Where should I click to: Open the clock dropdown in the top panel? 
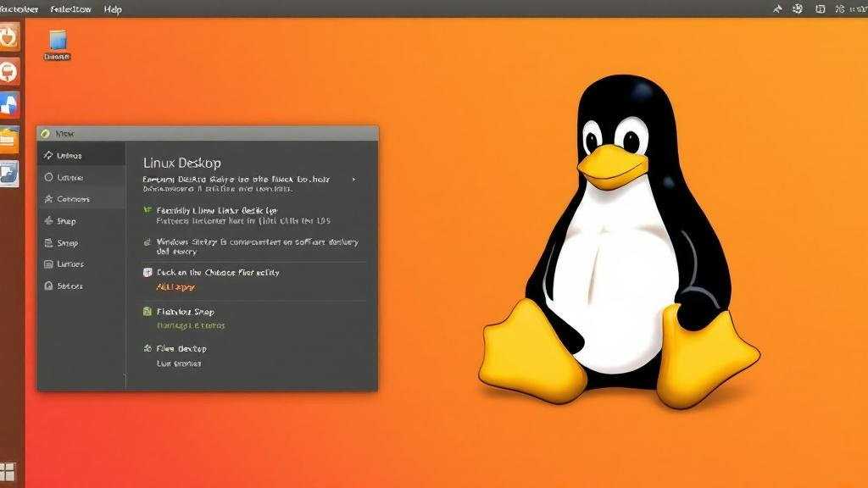[x=856, y=8]
